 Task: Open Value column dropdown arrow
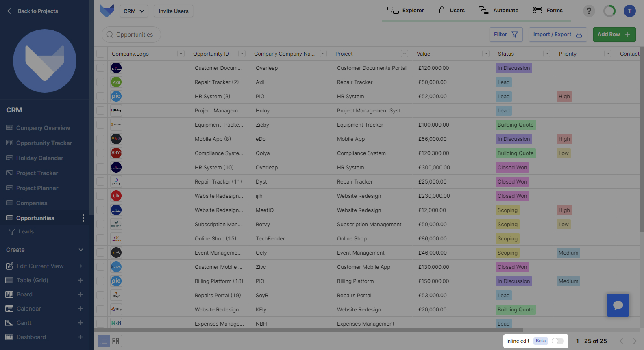[x=486, y=54]
